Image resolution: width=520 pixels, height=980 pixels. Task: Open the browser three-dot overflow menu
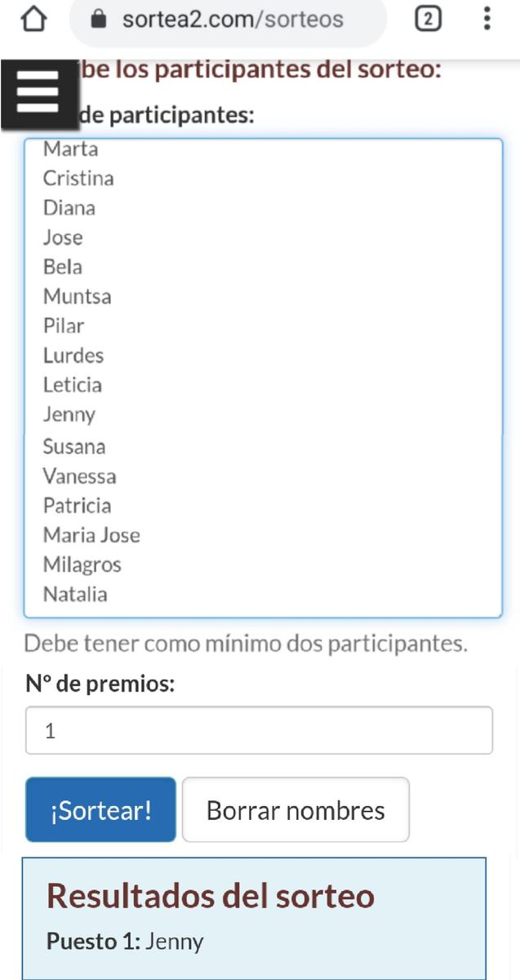(487, 19)
